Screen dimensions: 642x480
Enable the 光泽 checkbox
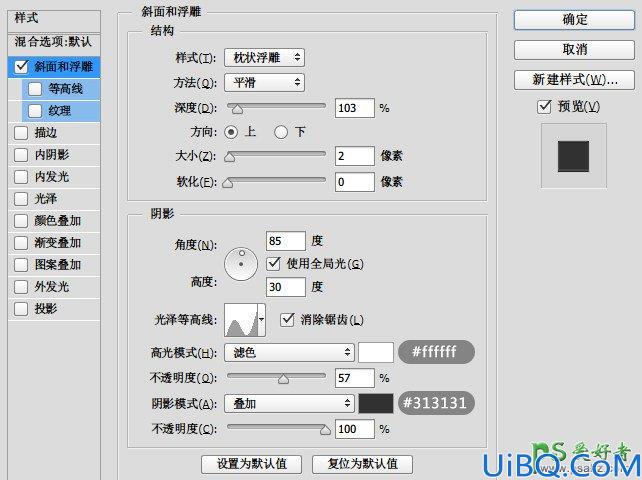point(21,199)
